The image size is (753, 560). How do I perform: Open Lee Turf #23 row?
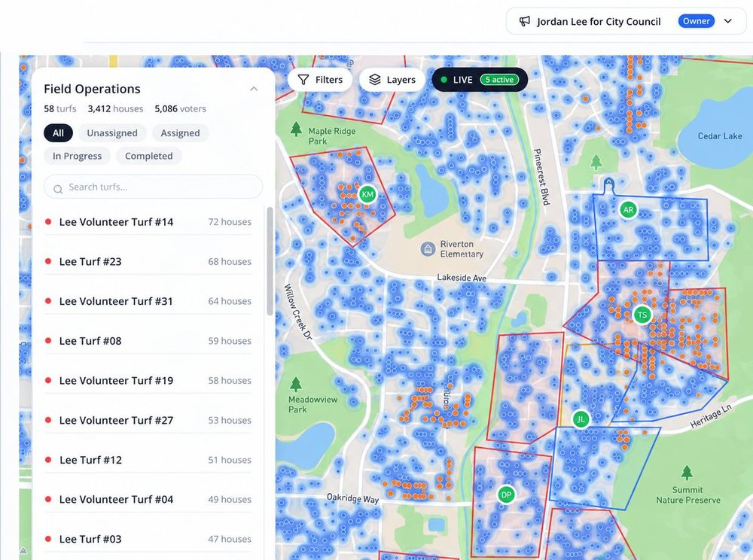point(148,261)
